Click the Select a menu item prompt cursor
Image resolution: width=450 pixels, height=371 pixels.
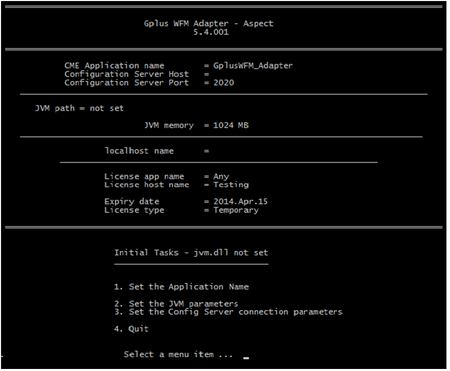coord(246,358)
